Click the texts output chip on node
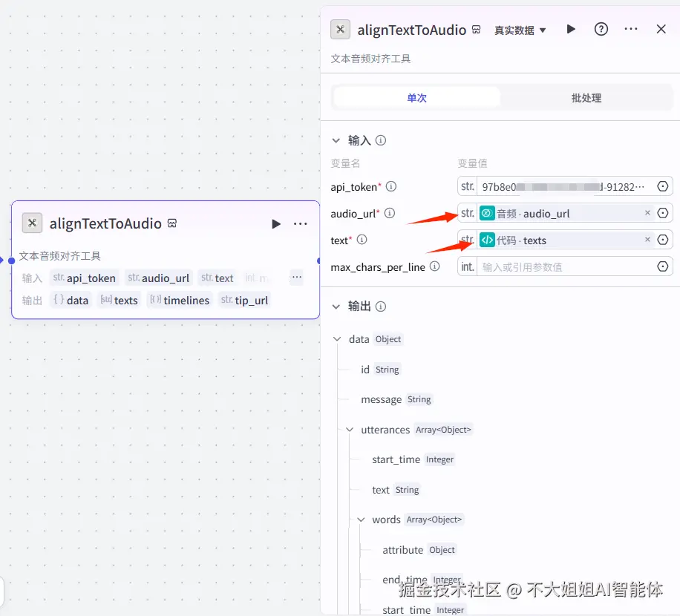680x616 pixels. pos(119,301)
